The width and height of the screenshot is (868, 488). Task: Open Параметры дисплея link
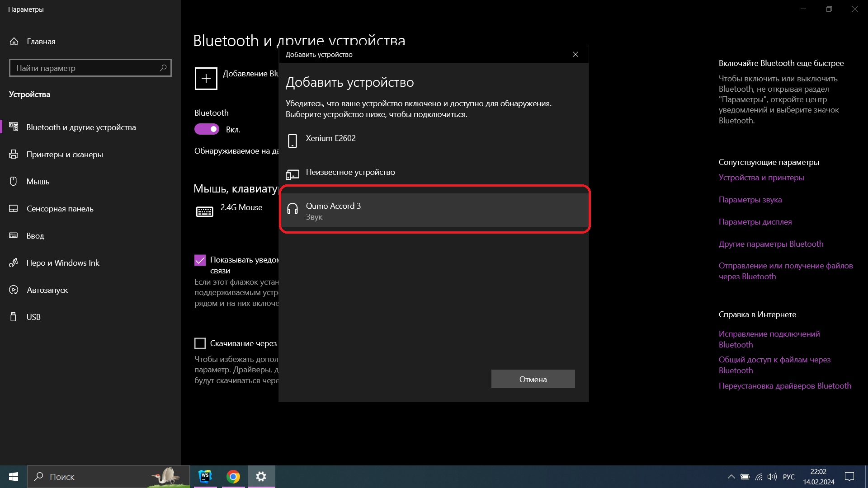coord(755,222)
